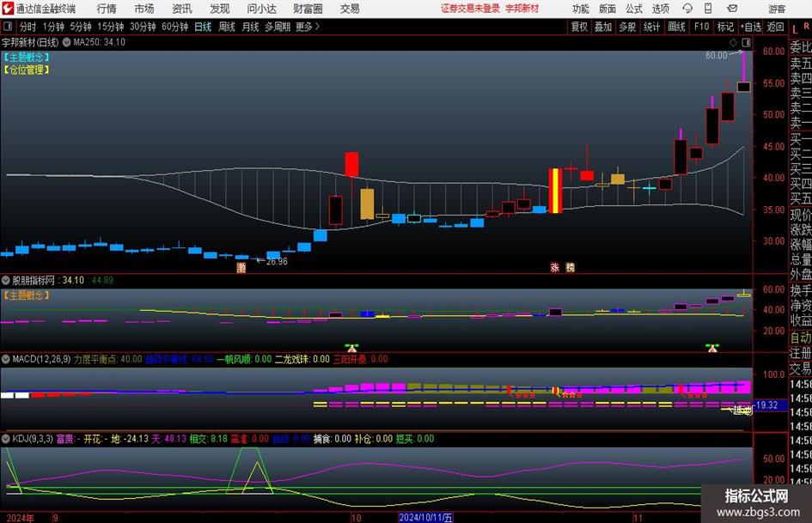Click the 画线 draw-line button

coord(676,27)
